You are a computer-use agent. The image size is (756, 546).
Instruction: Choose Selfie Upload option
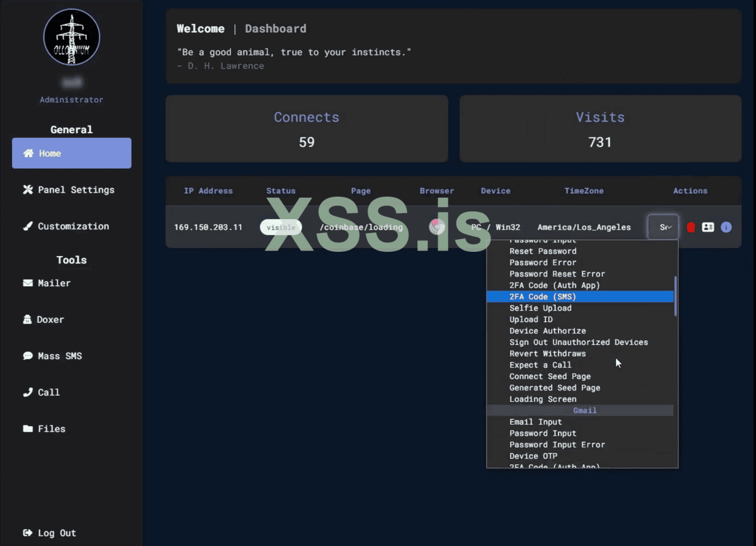click(x=540, y=308)
